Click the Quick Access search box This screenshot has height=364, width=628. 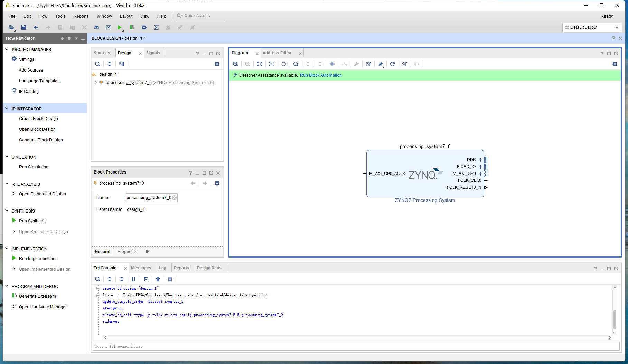click(200, 16)
